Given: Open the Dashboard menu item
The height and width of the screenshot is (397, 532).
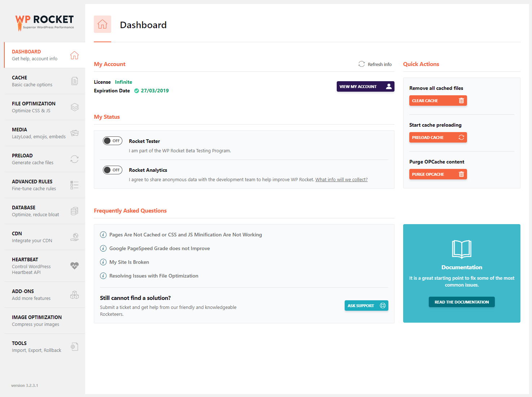Looking at the screenshot, I should 45,55.
